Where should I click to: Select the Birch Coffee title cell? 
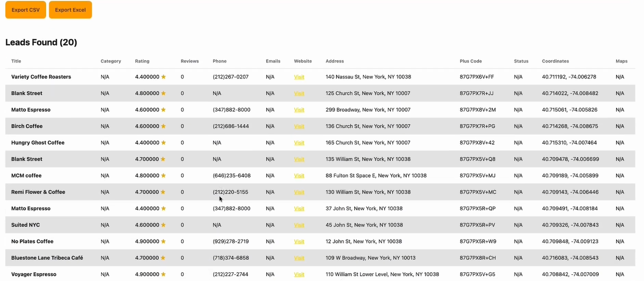pyautogui.click(x=27, y=126)
